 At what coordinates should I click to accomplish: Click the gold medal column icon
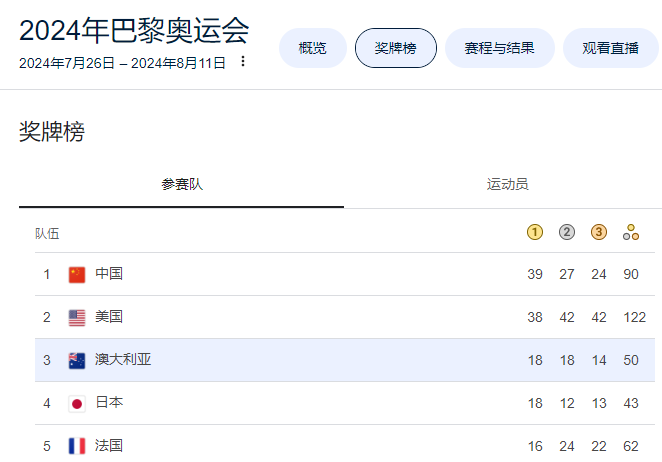[x=535, y=232]
